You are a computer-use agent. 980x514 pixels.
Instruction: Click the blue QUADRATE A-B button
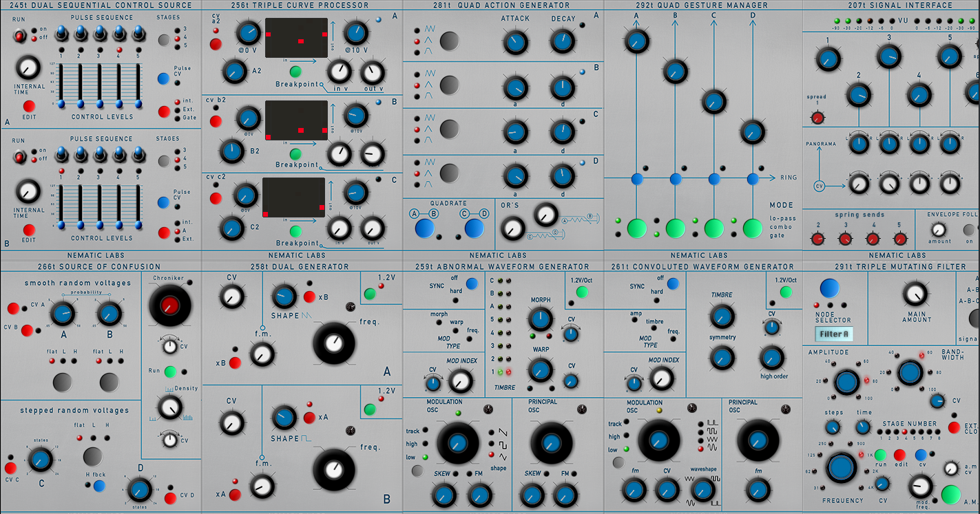click(425, 228)
